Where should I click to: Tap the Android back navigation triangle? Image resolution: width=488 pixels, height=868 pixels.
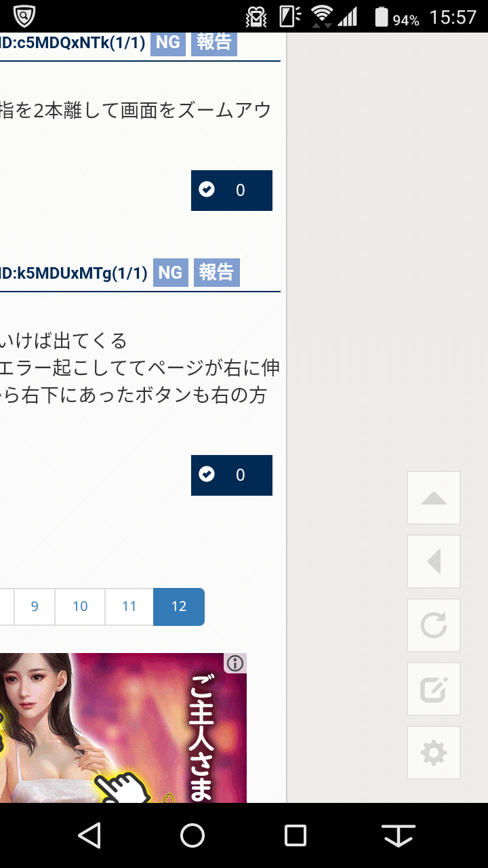pos(89,835)
